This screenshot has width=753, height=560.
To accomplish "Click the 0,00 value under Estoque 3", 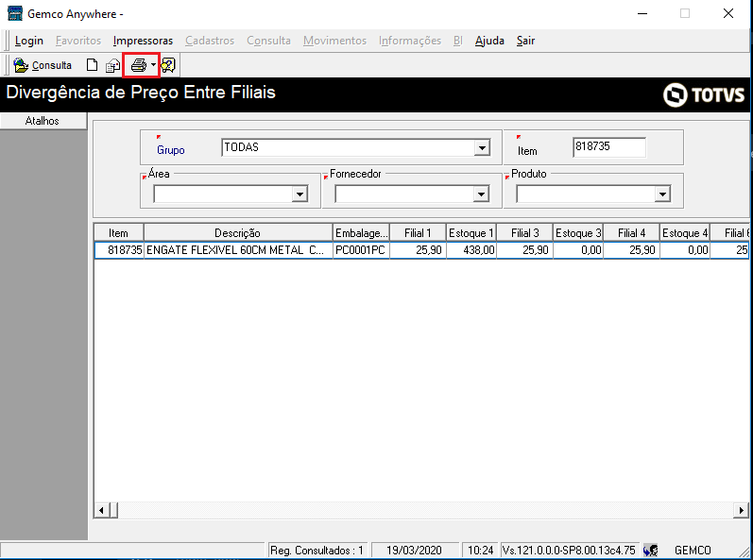I will pyautogui.click(x=577, y=250).
